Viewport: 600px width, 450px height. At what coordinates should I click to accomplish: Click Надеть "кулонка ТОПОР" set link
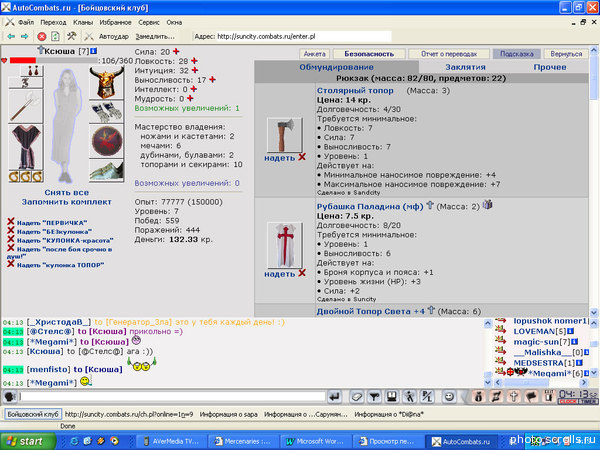click(60, 265)
